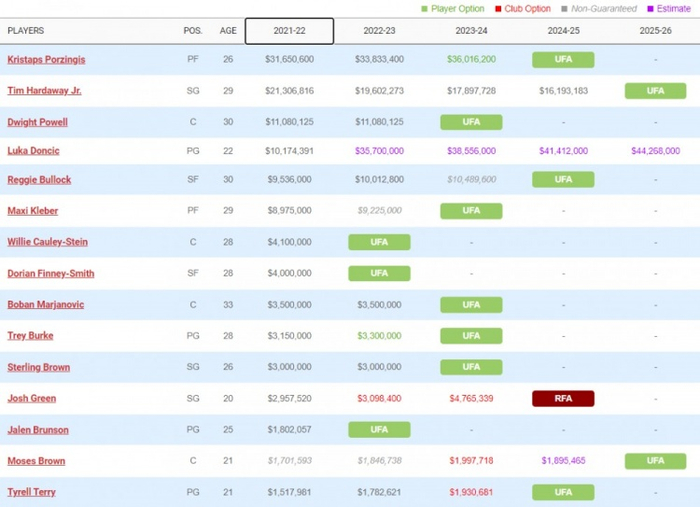Click Moses Brown 2025-26 UFA badge

pos(655,461)
